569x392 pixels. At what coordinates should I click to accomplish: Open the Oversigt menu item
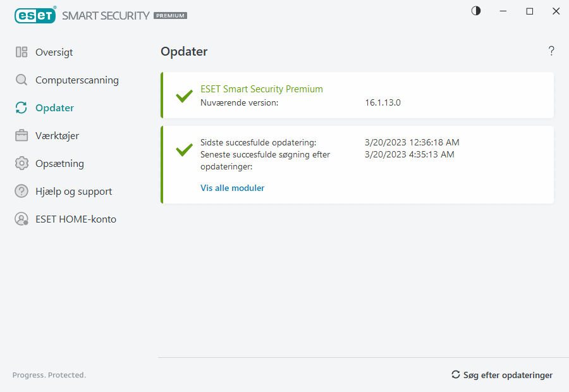[x=54, y=52]
